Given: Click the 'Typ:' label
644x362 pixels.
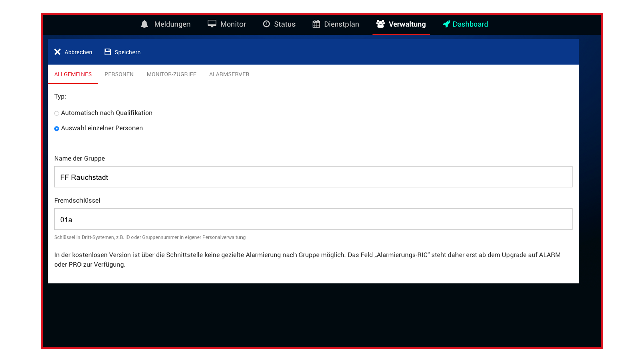Looking at the screenshot, I should tap(60, 96).
